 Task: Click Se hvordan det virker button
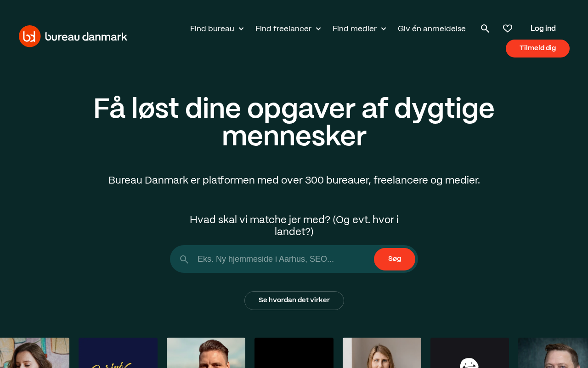[294, 300]
